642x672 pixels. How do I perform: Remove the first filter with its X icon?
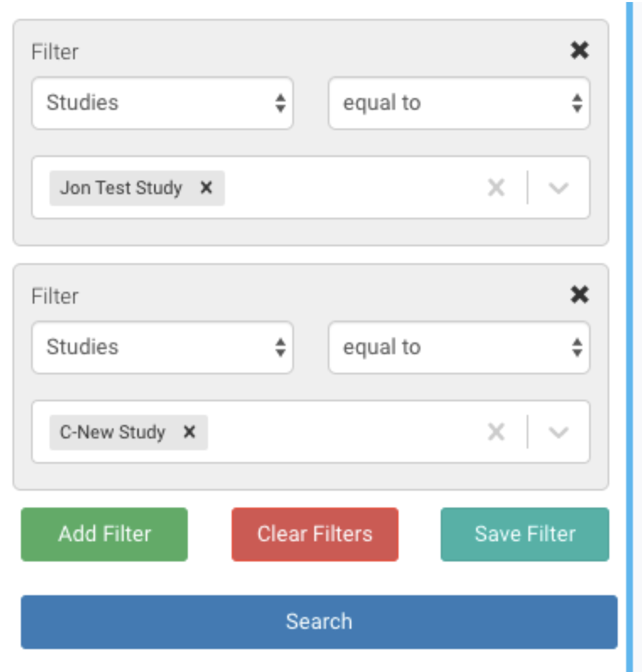point(579,51)
